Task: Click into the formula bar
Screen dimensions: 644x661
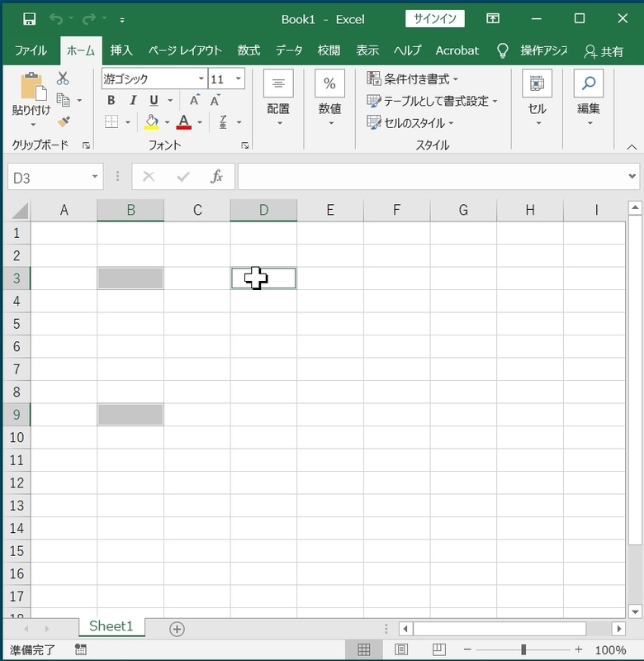Action: coord(431,177)
